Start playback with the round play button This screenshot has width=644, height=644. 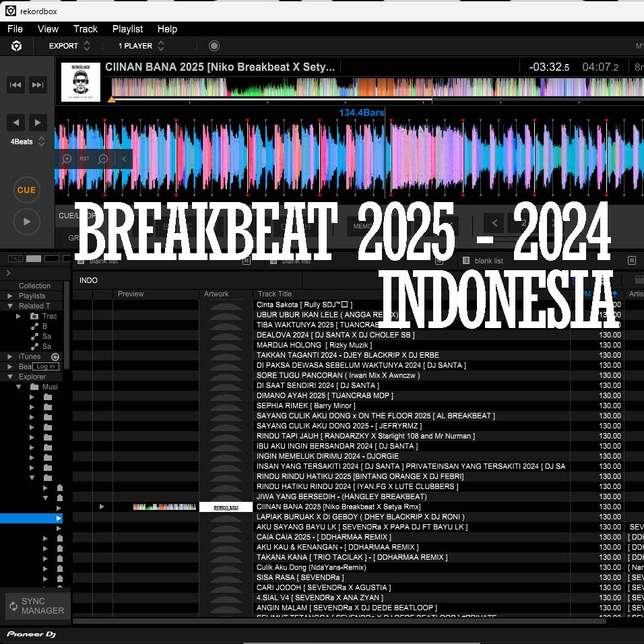point(27,222)
